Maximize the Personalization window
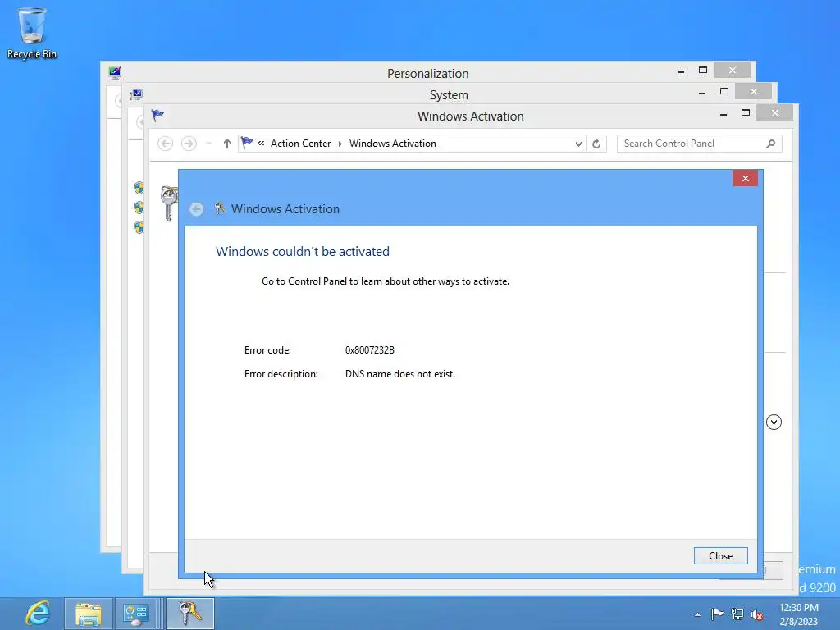 (703, 71)
